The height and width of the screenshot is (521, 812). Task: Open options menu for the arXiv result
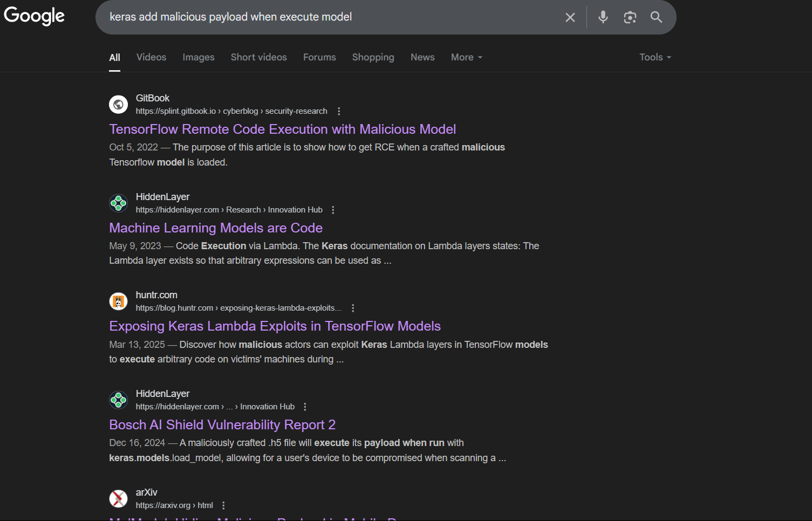[223, 505]
